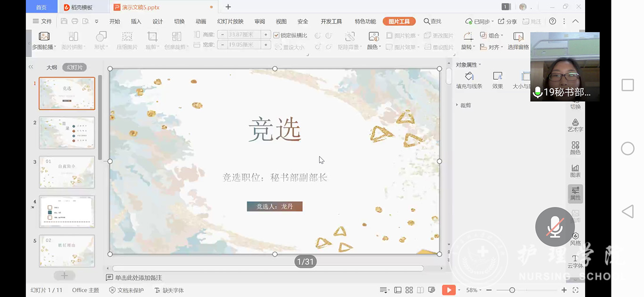Open the 图表 chart sidebar icon

pos(575,171)
